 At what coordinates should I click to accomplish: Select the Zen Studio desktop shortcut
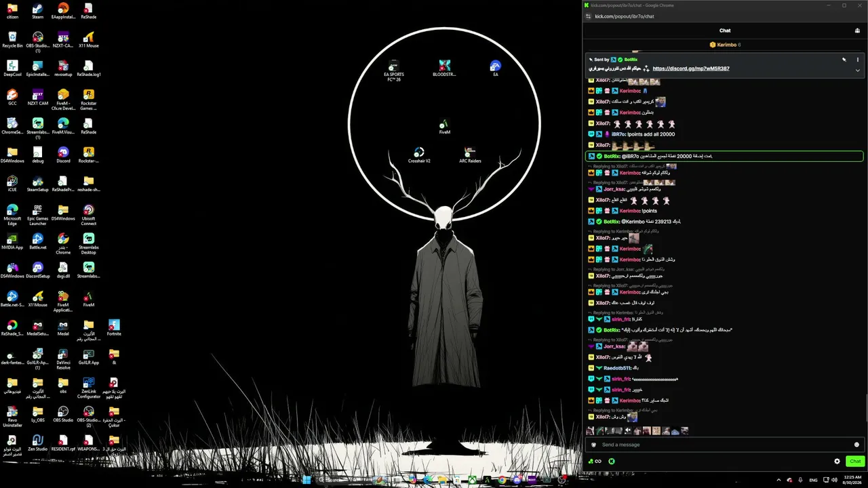point(37,443)
